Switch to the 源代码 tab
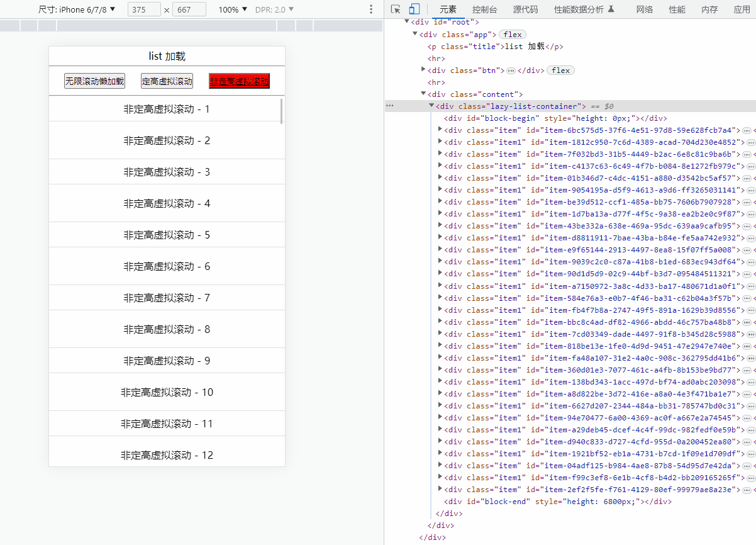Image resolution: width=756 pixels, height=545 pixels. point(525,9)
